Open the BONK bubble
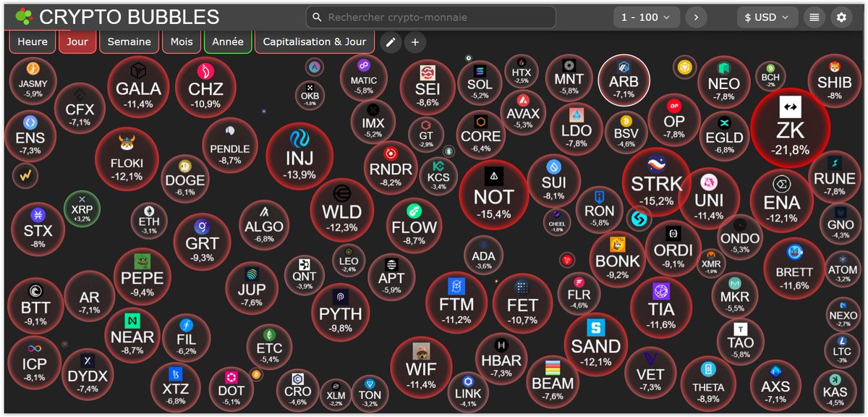This screenshot has height=417, width=868. [618, 259]
